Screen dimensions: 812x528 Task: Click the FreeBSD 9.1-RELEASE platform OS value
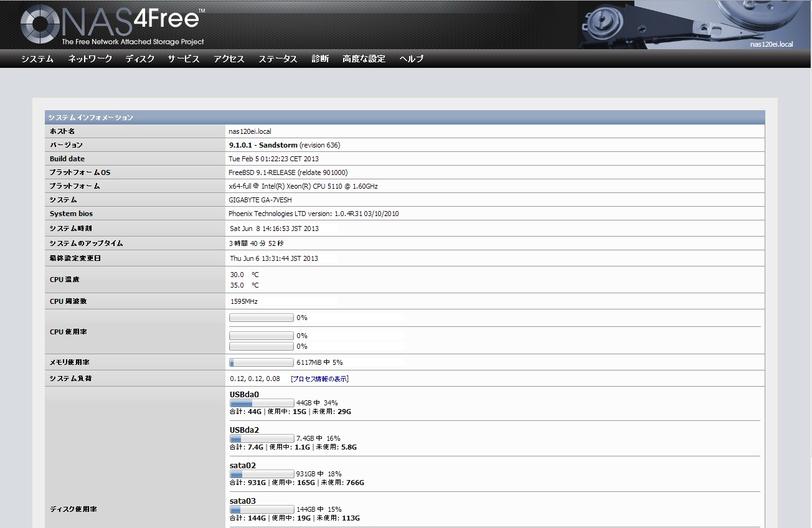click(288, 172)
